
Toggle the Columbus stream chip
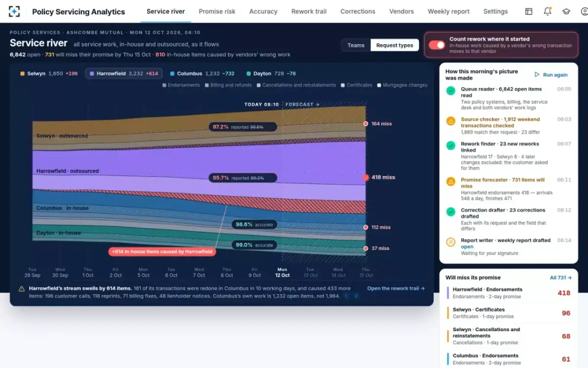202,74
